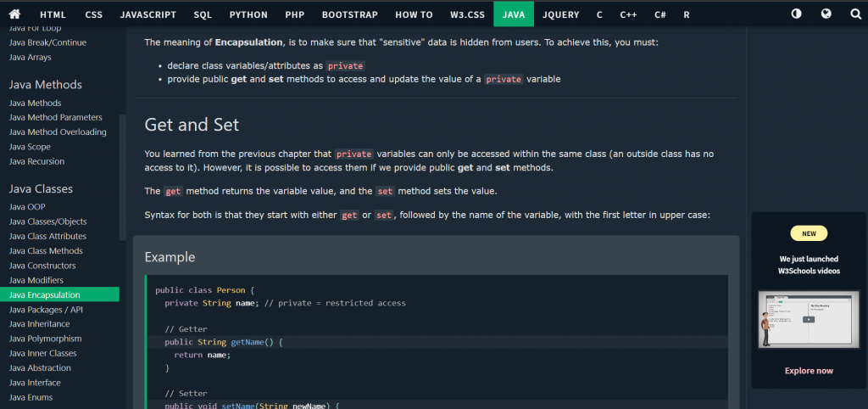Open the SQL tutorial tab
Image resolution: width=868 pixels, height=409 pixels.
[203, 15]
